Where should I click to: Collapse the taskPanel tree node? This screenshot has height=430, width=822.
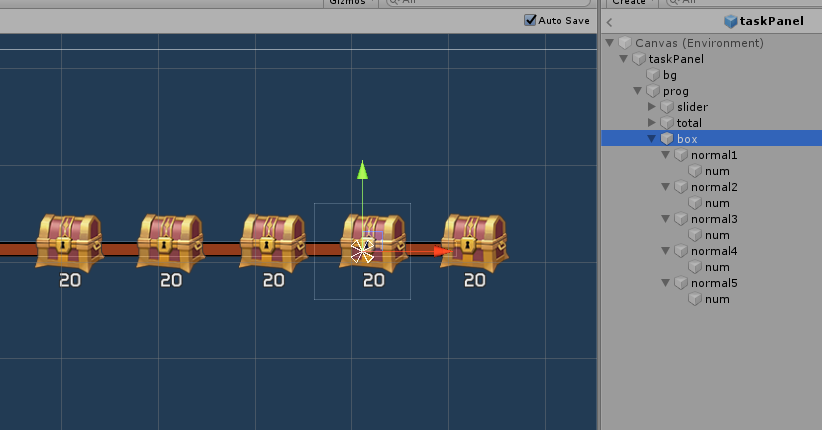point(624,59)
